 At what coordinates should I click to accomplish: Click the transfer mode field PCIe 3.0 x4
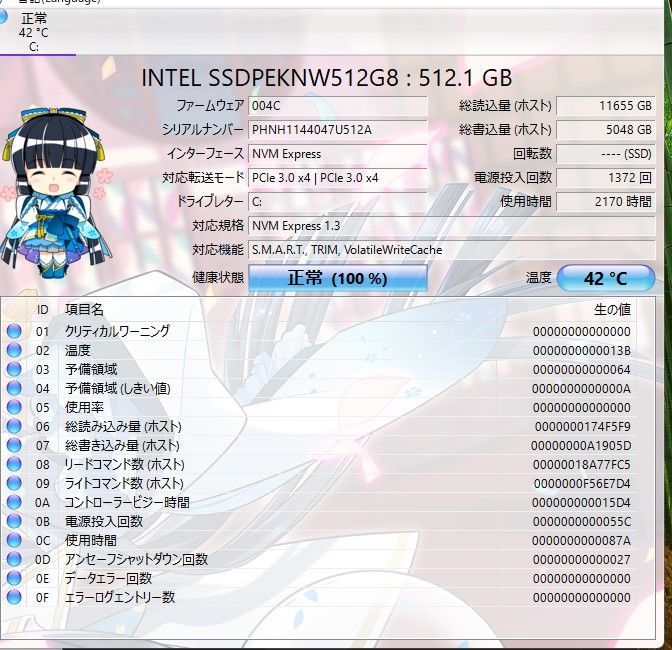[x=338, y=178]
